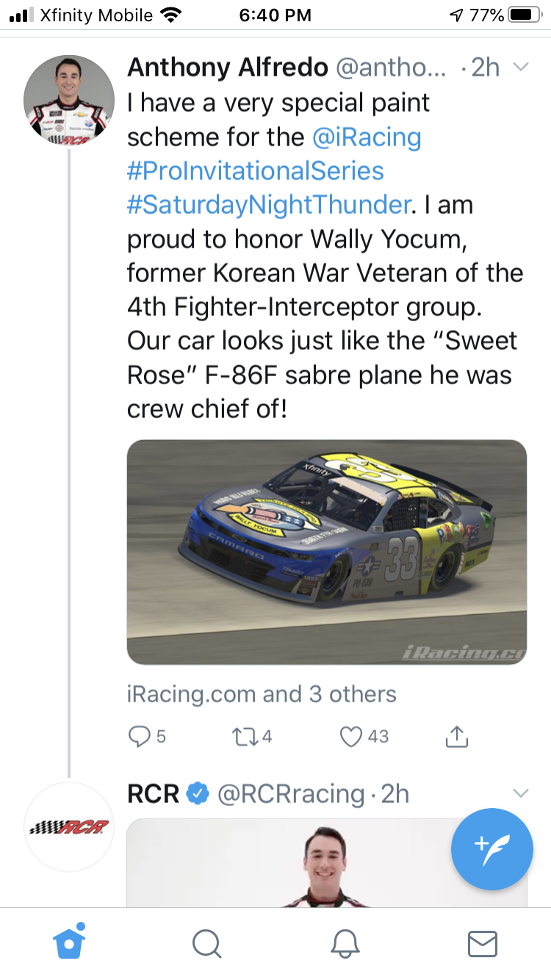The width and height of the screenshot is (551, 980).
Task: Open the @iRacing mention link
Action: (x=367, y=137)
